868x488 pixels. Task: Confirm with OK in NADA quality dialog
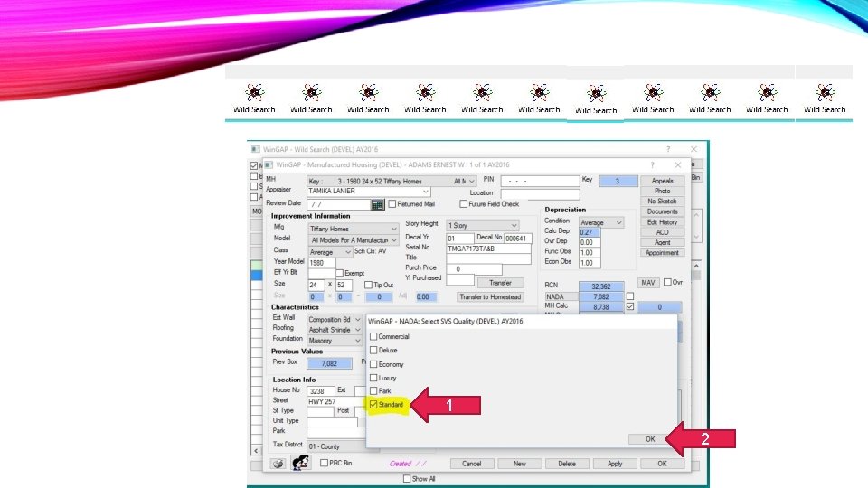click(x=650, y=439)
